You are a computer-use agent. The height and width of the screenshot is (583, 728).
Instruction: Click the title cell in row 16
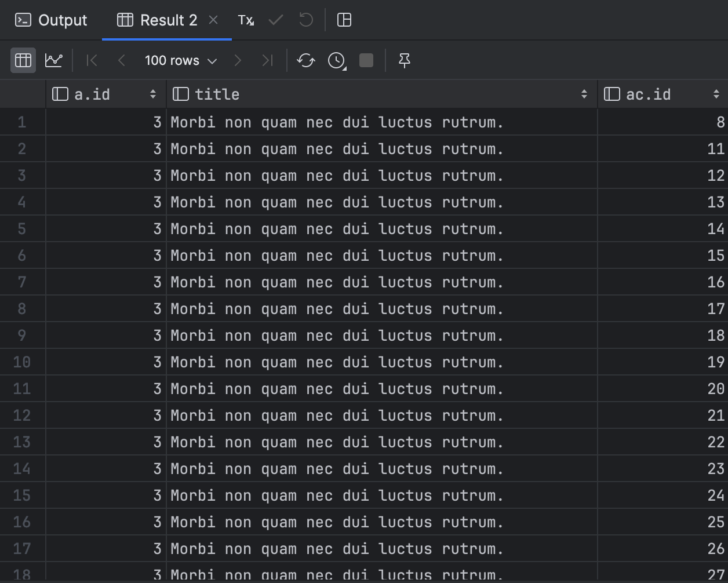click(382, 522)
